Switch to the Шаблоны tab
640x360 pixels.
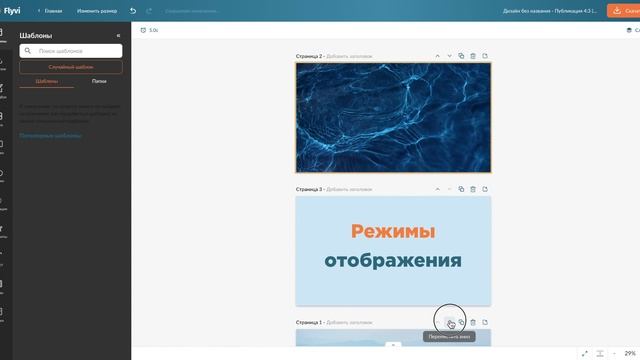[47, 81]
